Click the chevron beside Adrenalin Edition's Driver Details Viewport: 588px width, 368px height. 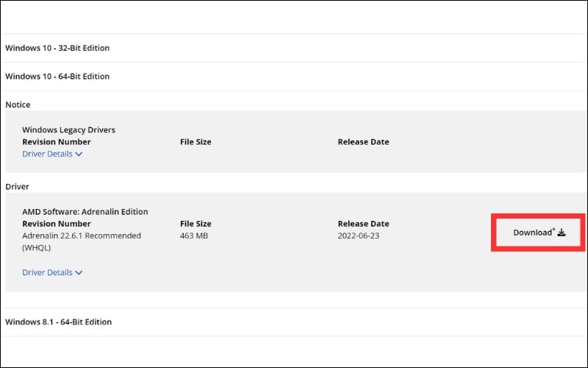79,273
